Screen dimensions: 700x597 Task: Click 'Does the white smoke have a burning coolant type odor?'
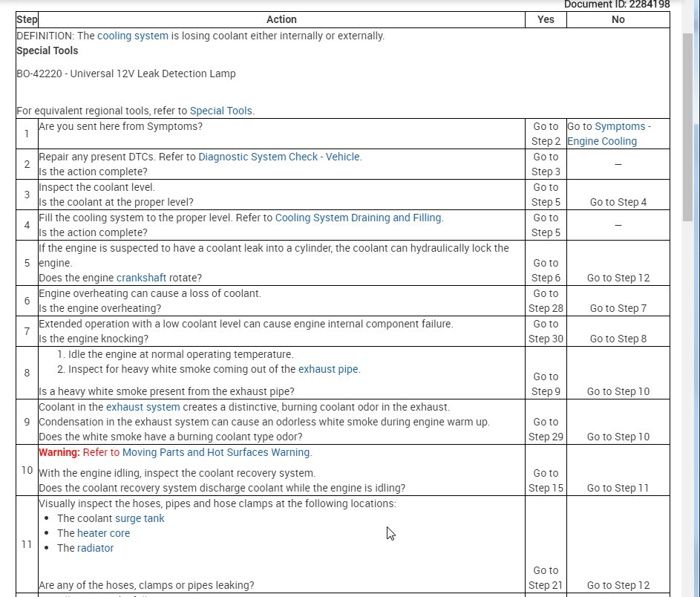pos(171,437)
